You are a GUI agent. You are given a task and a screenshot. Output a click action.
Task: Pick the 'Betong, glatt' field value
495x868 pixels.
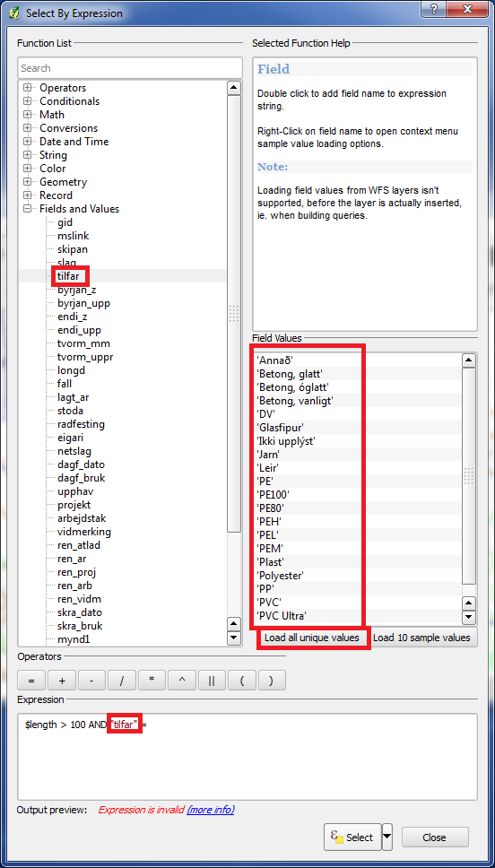(x=289, y=374)
